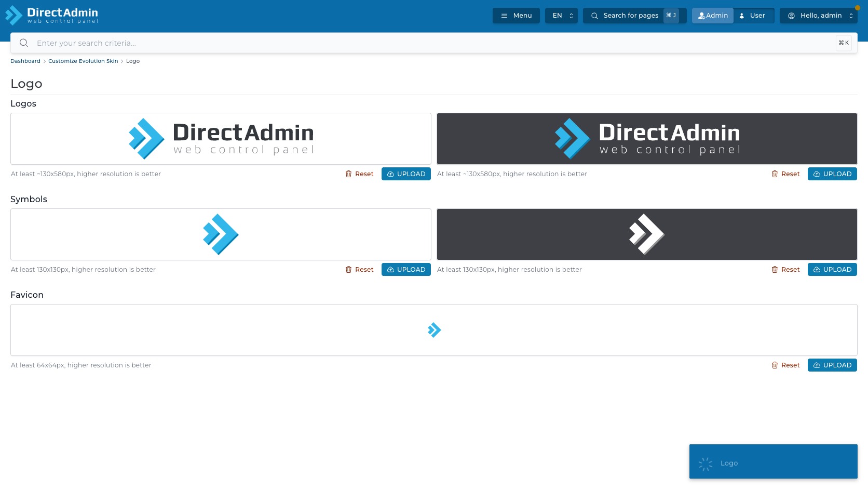Click the search icon in Search for pages
The image size is (868, 489).
point(595,16)
